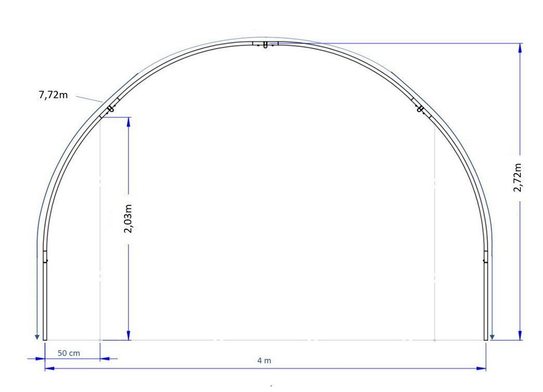543x392 pixels.
Task: Pick the top arrowhead of 2,03m dimension
Action: [x=128, y=121]
